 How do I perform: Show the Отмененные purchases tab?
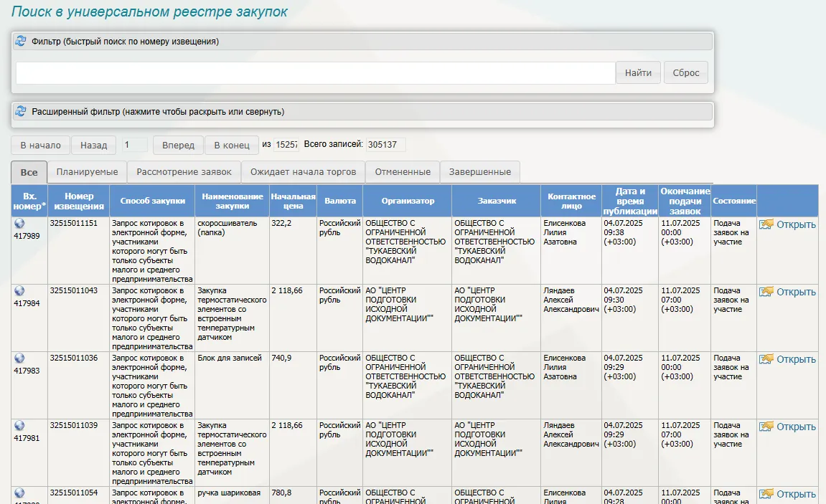(x=403, y=172)
